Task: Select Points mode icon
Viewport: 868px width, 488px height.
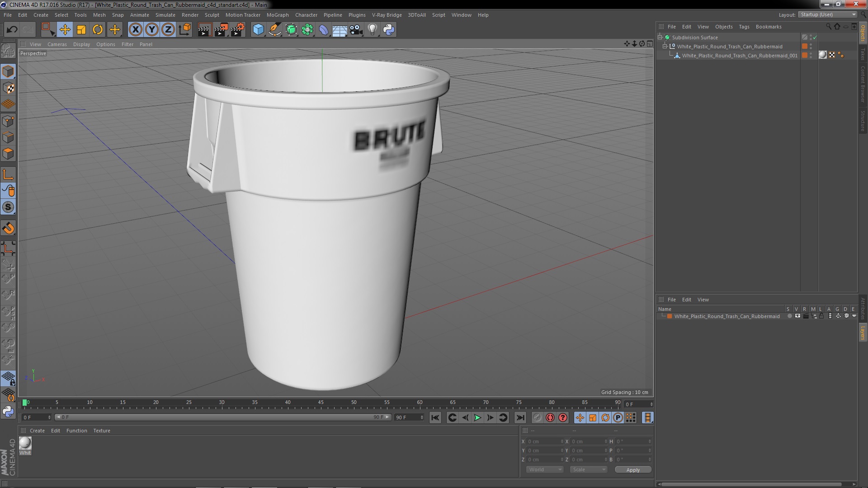Action: [x=8, y=121]
